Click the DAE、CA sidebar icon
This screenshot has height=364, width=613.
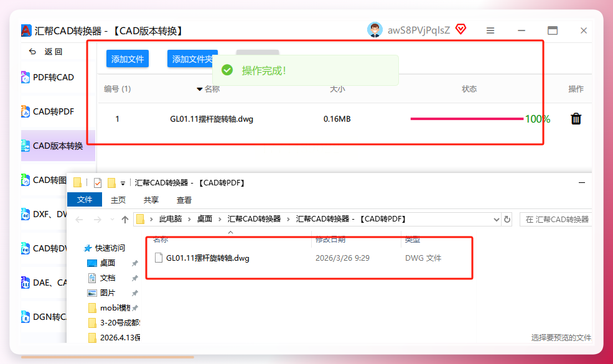(x=26, y=282)
